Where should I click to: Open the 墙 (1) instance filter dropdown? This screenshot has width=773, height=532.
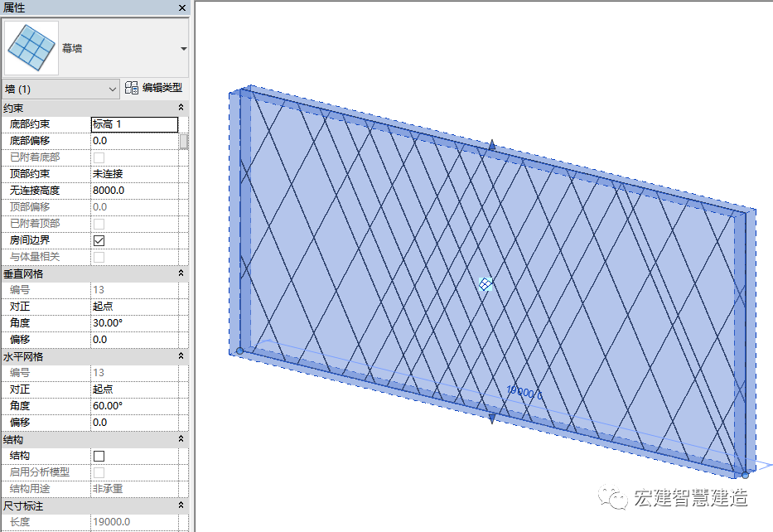coord(60,89)
